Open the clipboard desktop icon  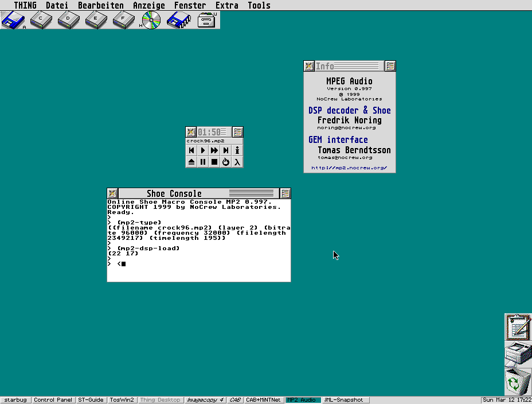coord(518,327)
